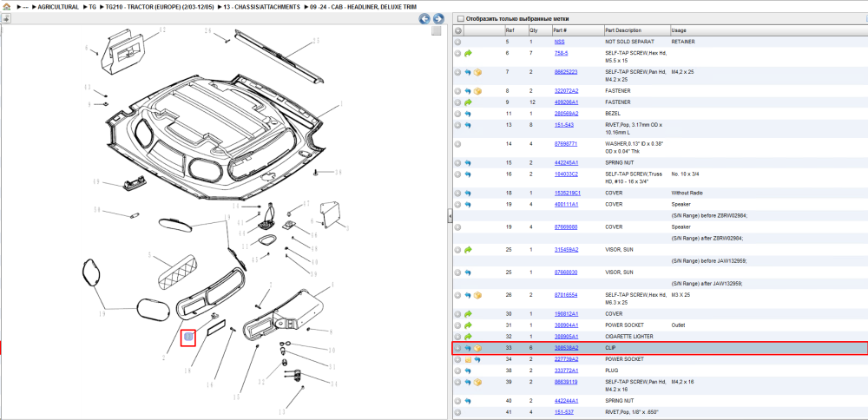The width and height of the screenshot is (868, 420).
Task: Click green arrow for POWER SOCKET 388904A1
Action: coord(468,325)
